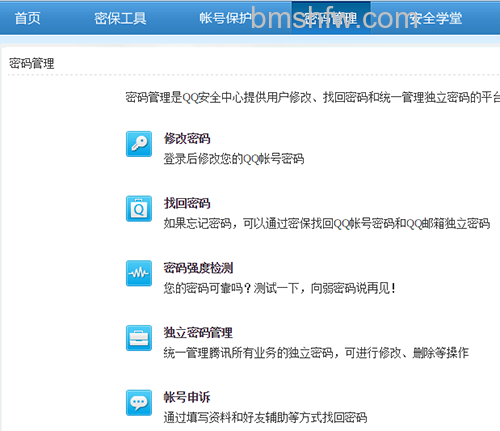Go to the 帐号保护 tab
The width and height of the screenshot is (500, 431).
(226, 18)
